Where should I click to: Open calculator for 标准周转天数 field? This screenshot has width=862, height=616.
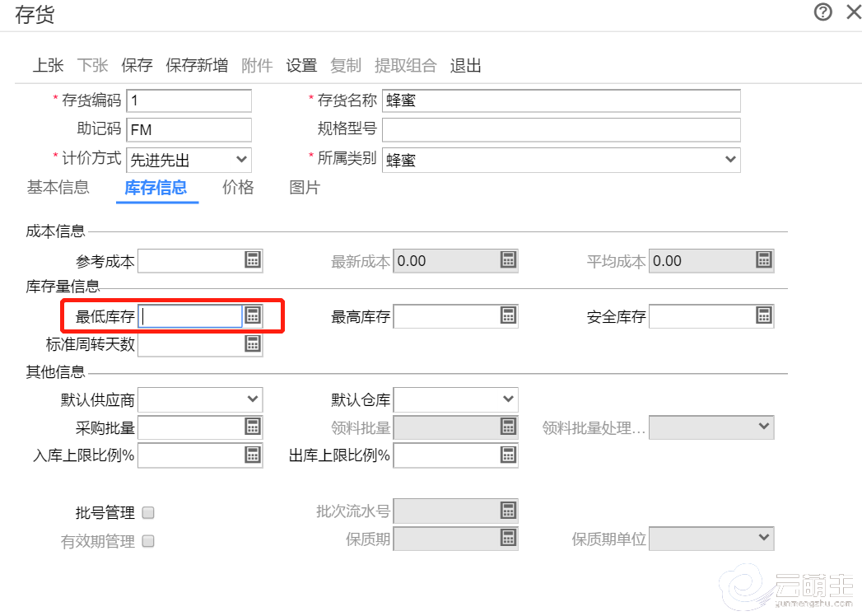coord(253,343)
